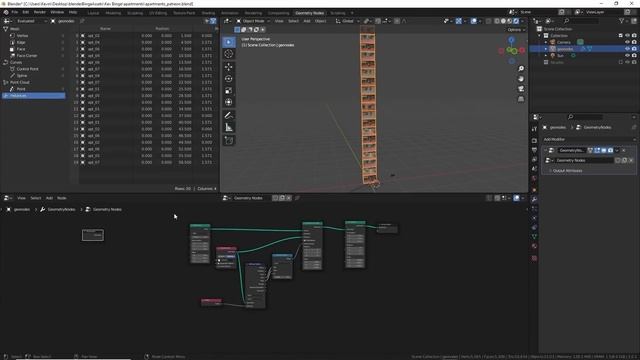Expand the Sun item in outliner
Screen dimensions: 640x360
click(546, 56)
